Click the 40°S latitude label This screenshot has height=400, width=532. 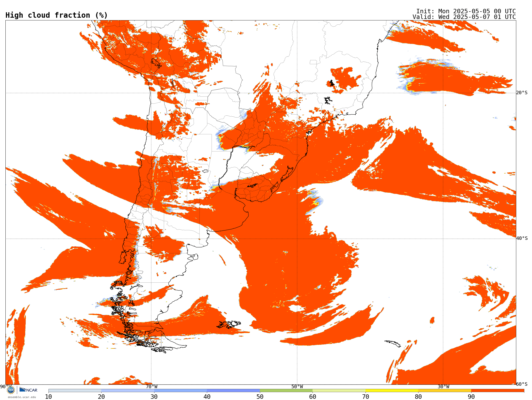(522, 238)
